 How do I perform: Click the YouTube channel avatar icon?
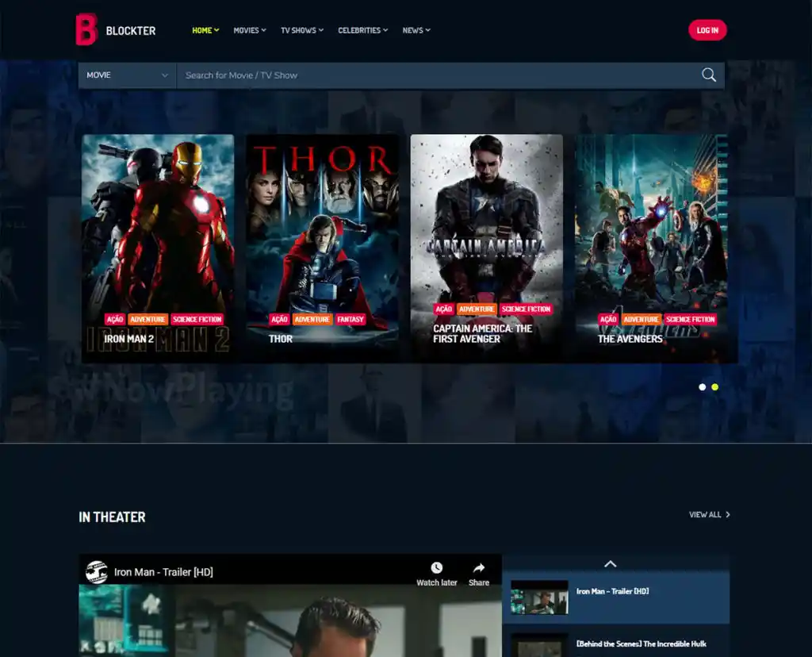pyautogui.click(x=97, y=572)
